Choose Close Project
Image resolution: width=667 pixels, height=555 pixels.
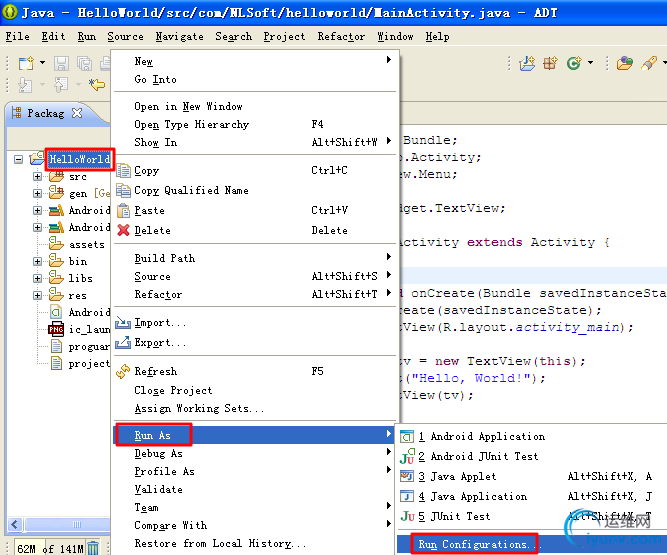[x=255, y=390]
